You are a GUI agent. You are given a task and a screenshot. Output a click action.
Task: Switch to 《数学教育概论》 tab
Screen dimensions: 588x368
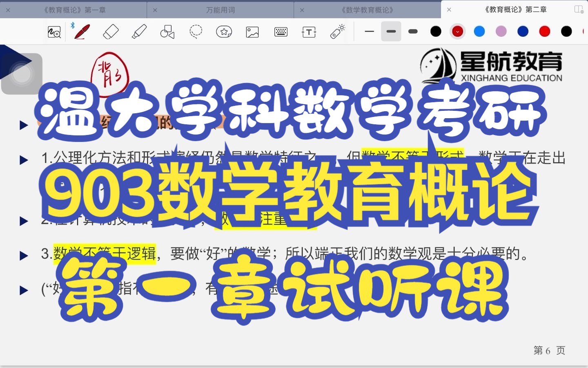point(367,10)
